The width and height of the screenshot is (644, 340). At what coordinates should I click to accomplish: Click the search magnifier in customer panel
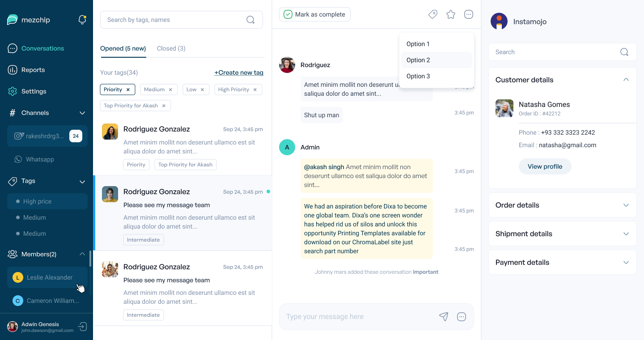click(x=624, y=52)
